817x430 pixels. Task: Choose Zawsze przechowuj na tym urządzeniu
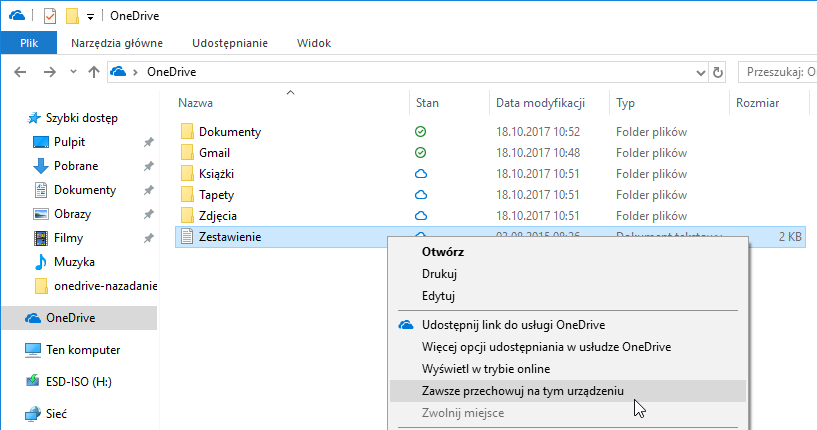coord(568,391)
